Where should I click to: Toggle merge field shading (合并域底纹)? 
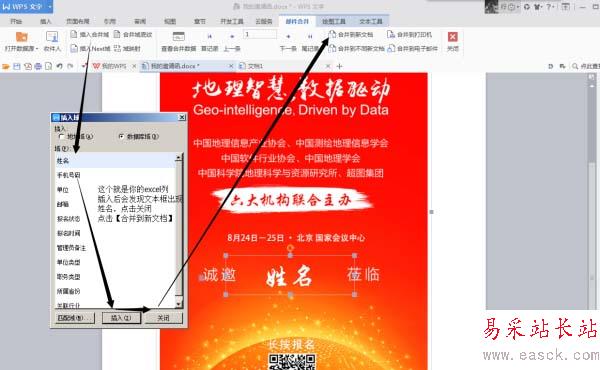coord(133,35)
